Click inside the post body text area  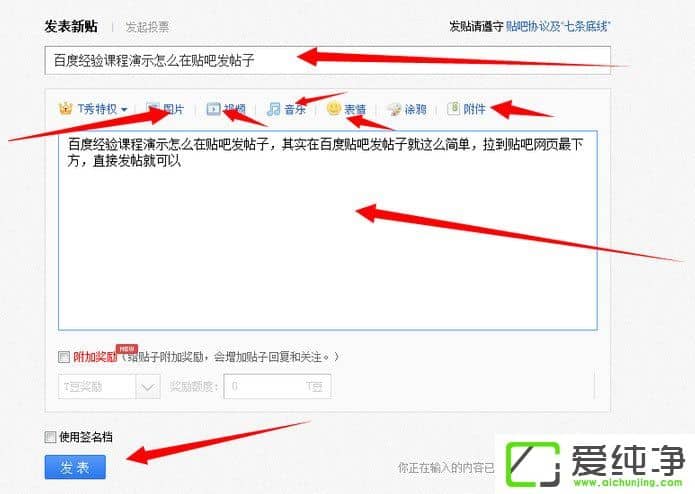(328, 230)
